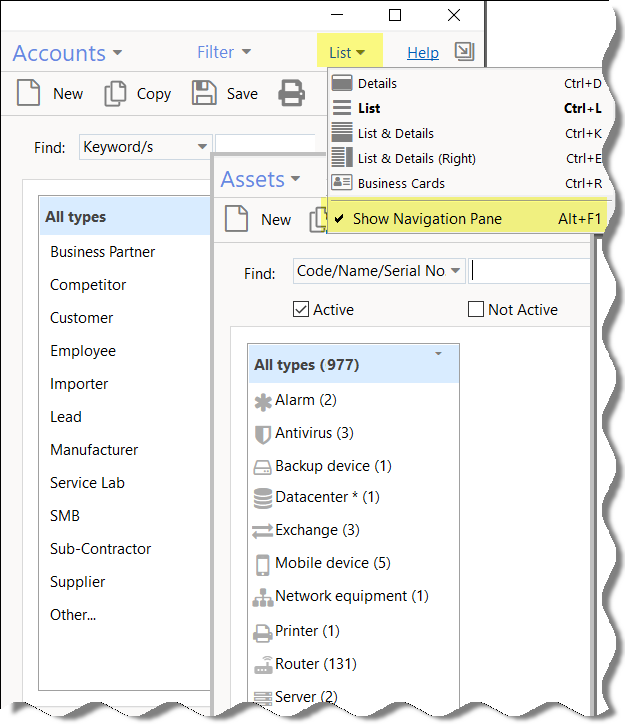Expand the Filter dropdown menu
Screen dimensions: 625x724
coord(223,52)
